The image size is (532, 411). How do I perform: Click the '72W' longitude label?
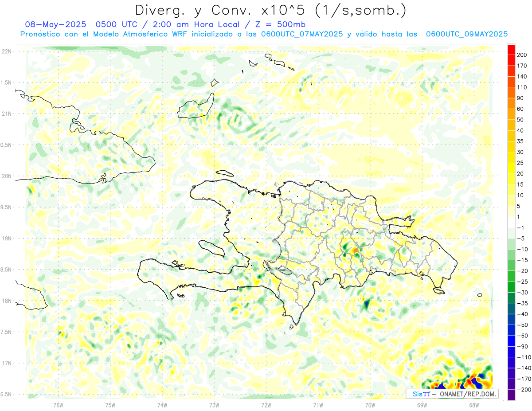tap(266, 405)
